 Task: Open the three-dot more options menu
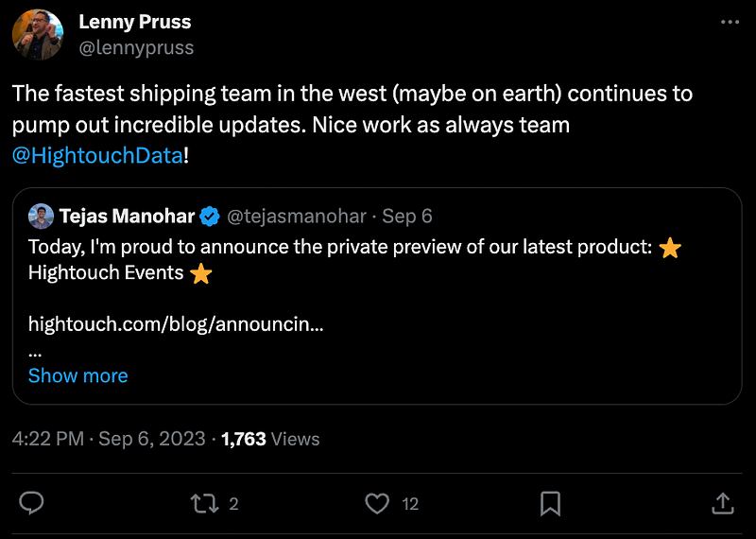[729, 22]
